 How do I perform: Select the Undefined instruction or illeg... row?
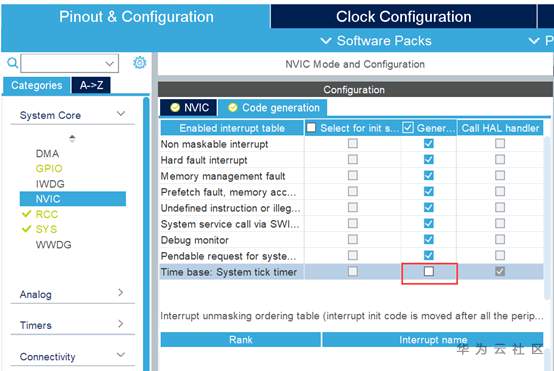coord(352,208)
